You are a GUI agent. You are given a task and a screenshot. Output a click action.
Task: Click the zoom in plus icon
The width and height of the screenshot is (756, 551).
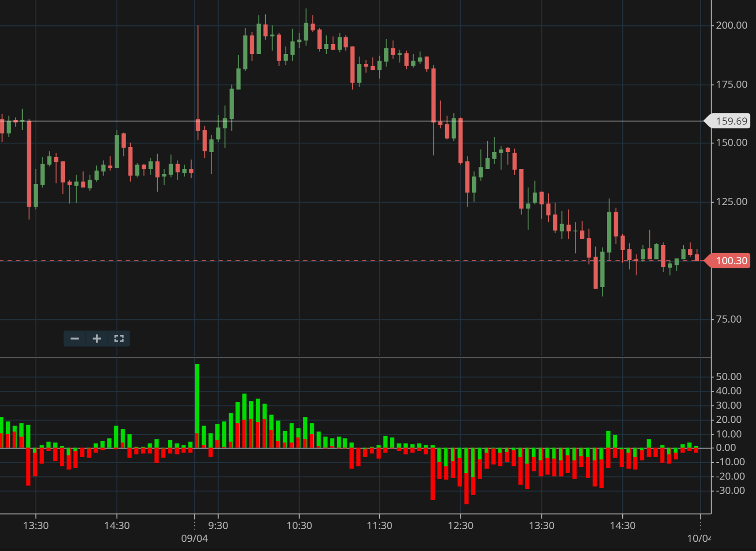[x=97, y=339]
